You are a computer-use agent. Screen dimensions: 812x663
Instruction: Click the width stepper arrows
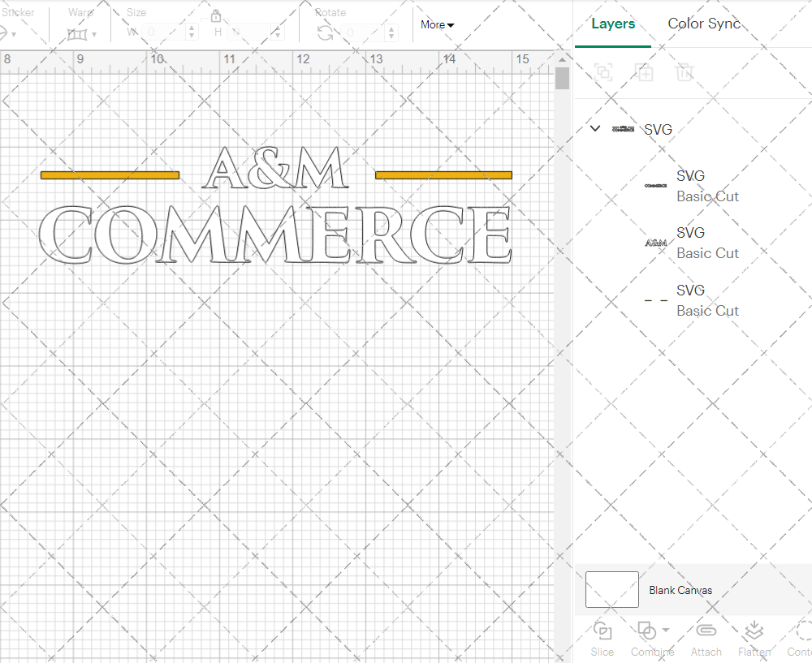pyautogui.click(x=192, y=32)
